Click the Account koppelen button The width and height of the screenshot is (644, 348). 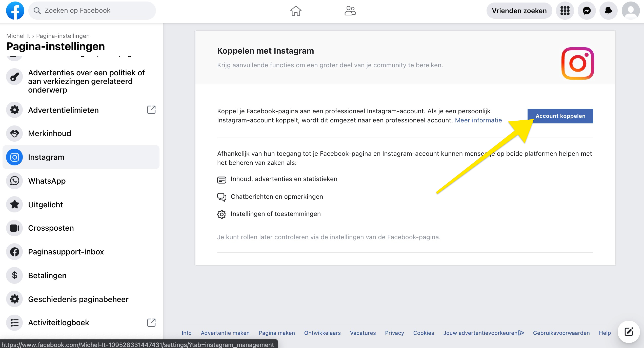click(x=560, y=116)
